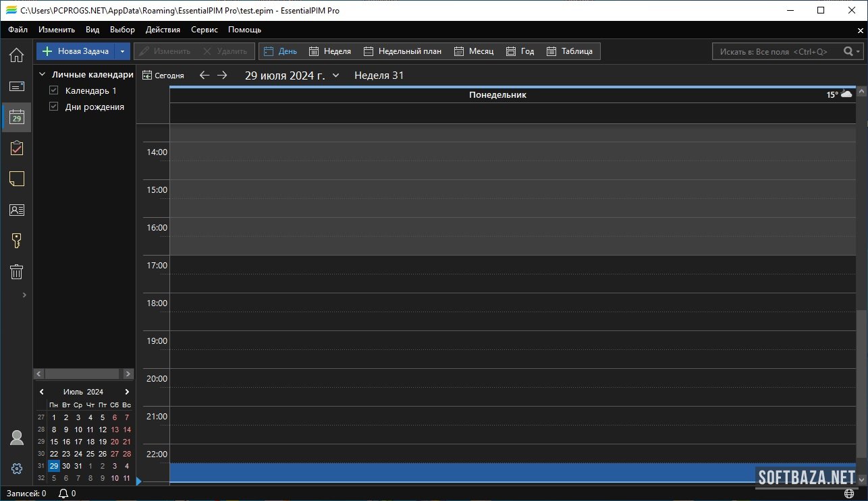Image resolution: width=868 pixels, height=501 pixels.
Task: Open settings gear at sidebar bottom
Action: click(x=17, y=469)
